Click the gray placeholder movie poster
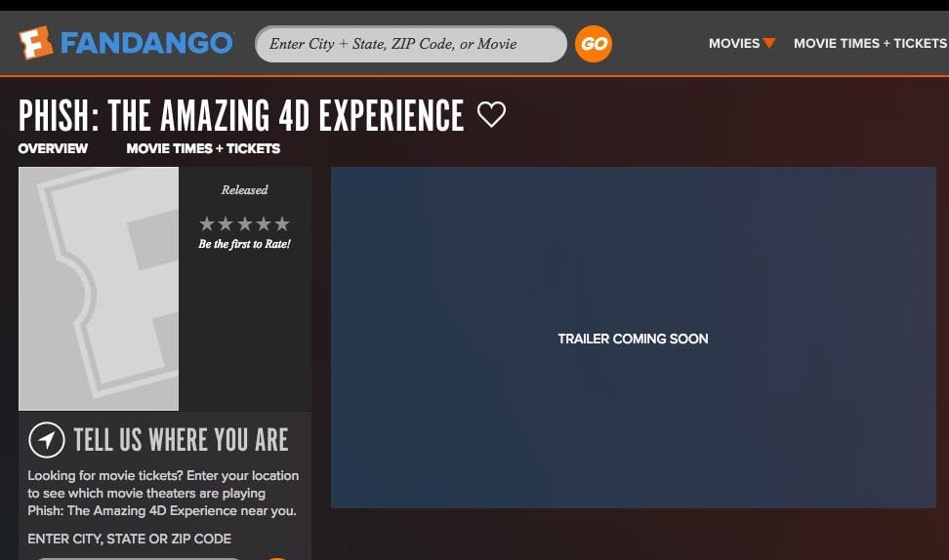This screenshot has width=949, height=560. (99, 289)
